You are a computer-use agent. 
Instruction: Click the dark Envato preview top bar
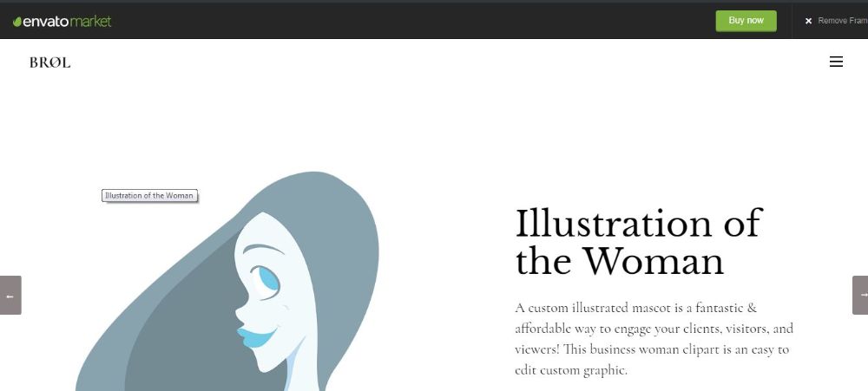pos(387,21)
